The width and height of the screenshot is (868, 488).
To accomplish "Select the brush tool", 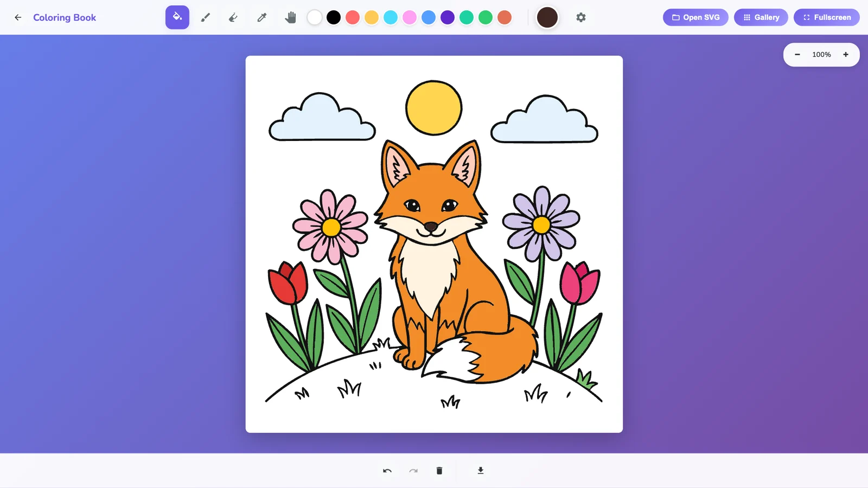I will point(206,17).
